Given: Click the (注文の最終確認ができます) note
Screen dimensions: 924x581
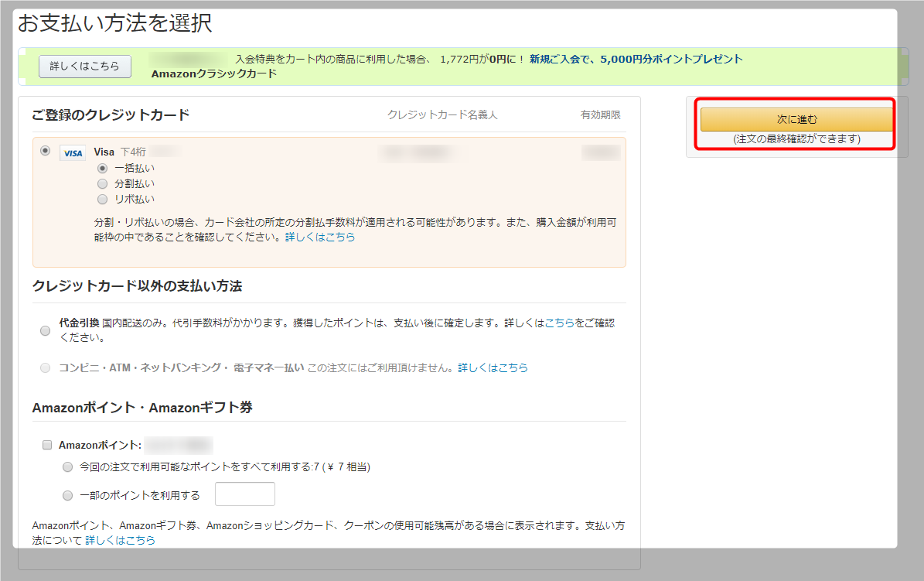Looking at the screenshot, I should (x=796, y=139).
